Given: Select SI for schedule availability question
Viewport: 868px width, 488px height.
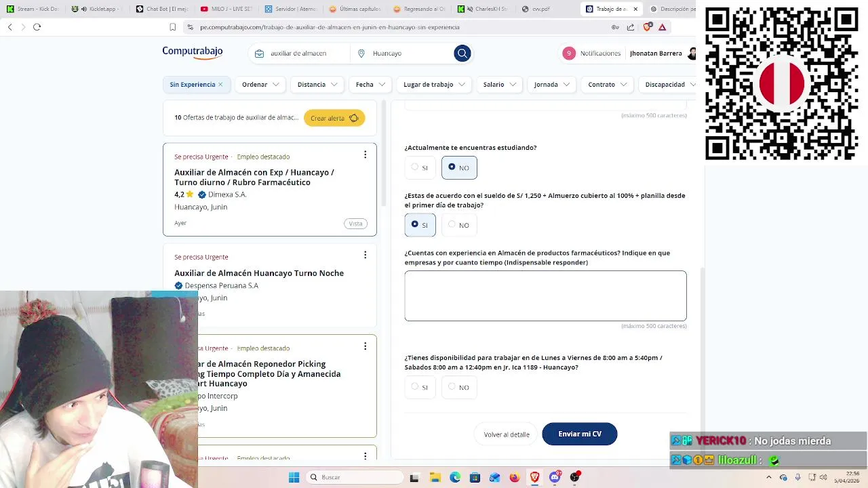Looking at the screenshot, I should pos(420,387).
